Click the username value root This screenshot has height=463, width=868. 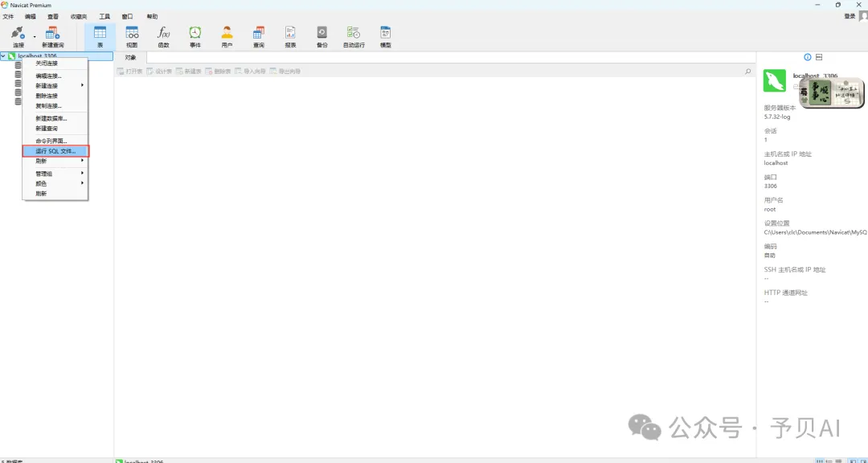pyautogui.click(x=769, y=209)
